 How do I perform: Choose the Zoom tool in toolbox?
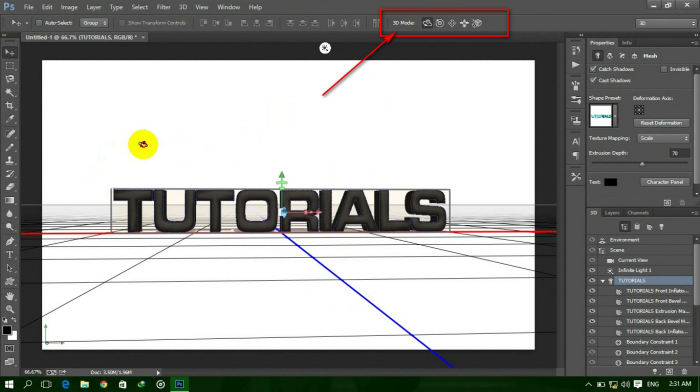pyautogui.click(x=9, y=309)
